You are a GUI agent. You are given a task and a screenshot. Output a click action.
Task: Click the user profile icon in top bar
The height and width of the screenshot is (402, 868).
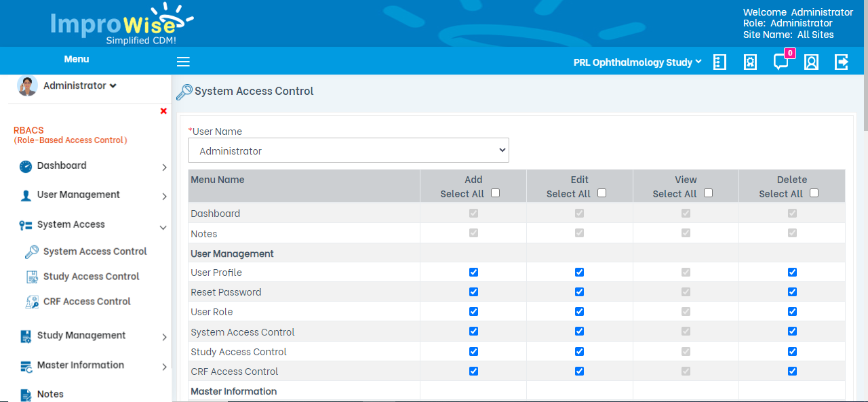(x=811, y=62)
